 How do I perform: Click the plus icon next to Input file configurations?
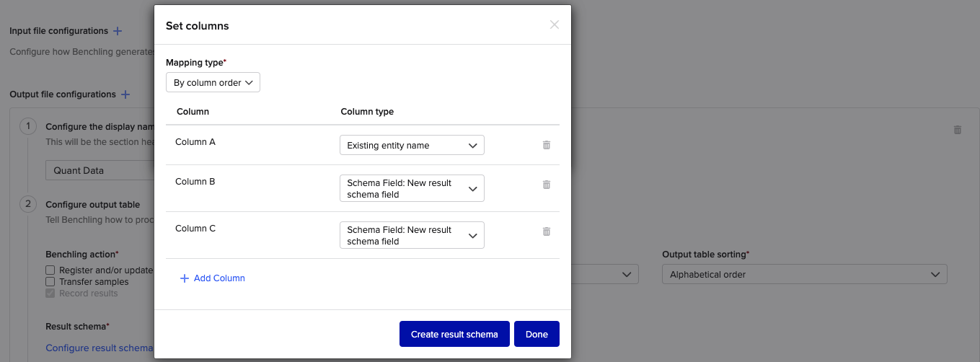118,31
